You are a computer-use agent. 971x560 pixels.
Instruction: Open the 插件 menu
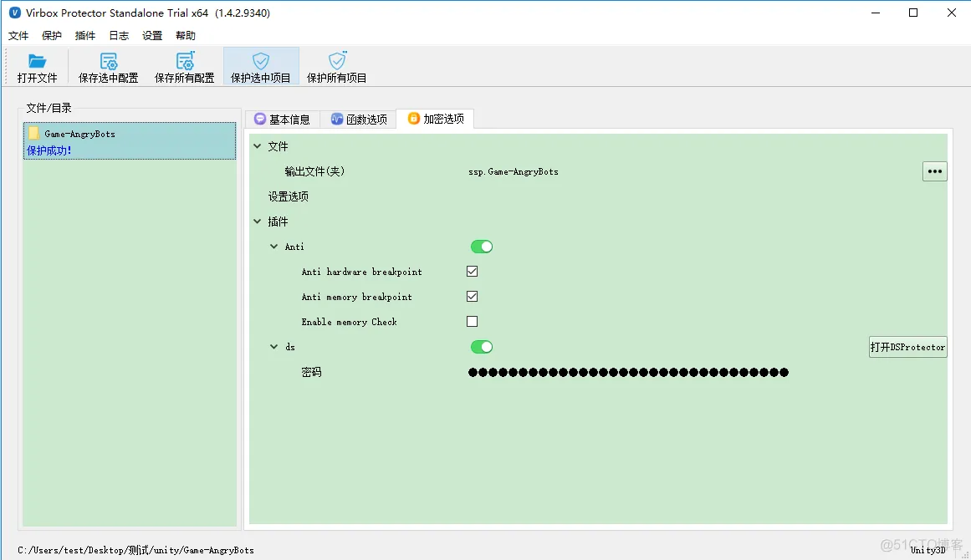pyautogui.click(x=84, y=36)
